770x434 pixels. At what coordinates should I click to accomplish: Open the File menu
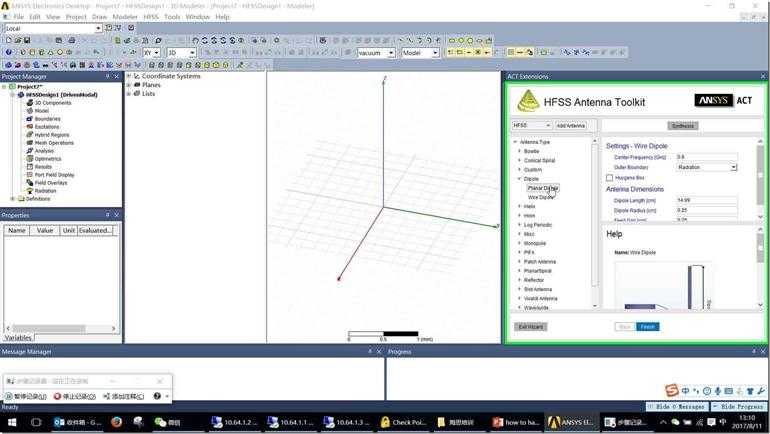click(19, 17)
